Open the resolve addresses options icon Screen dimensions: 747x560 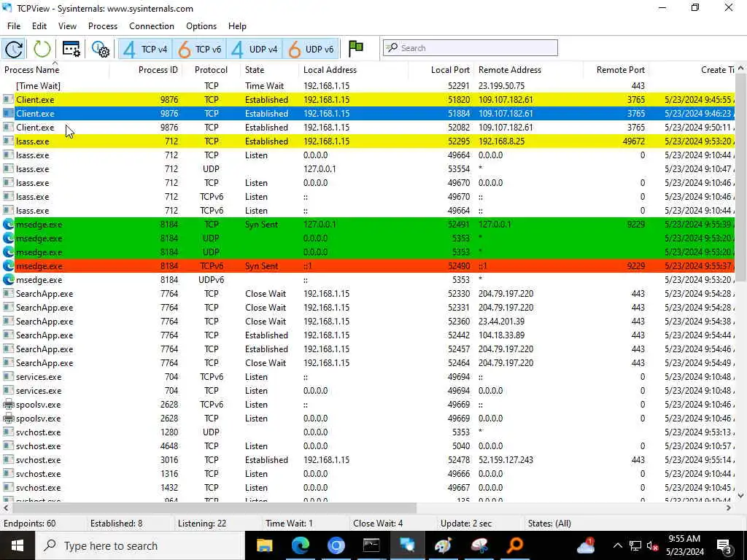(x=71, y=49)
